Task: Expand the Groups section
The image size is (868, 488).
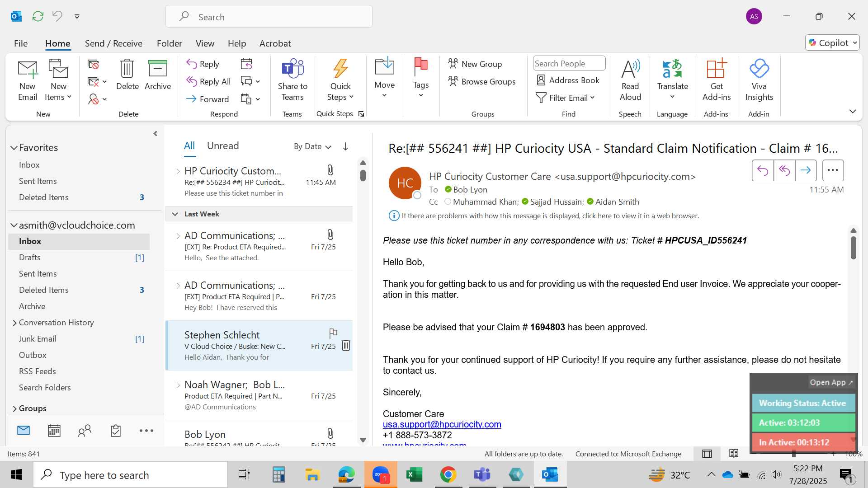Action: (x=14, y=408)
